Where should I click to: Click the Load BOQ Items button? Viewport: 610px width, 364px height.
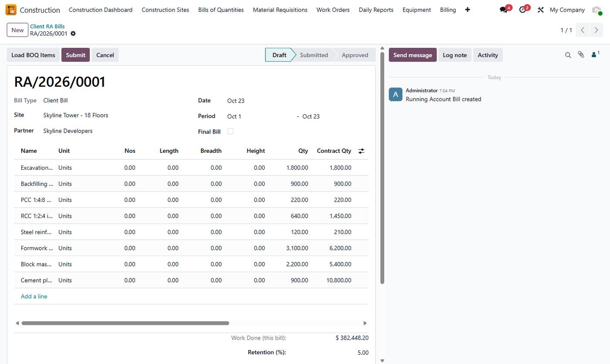(x=33, y=55)
